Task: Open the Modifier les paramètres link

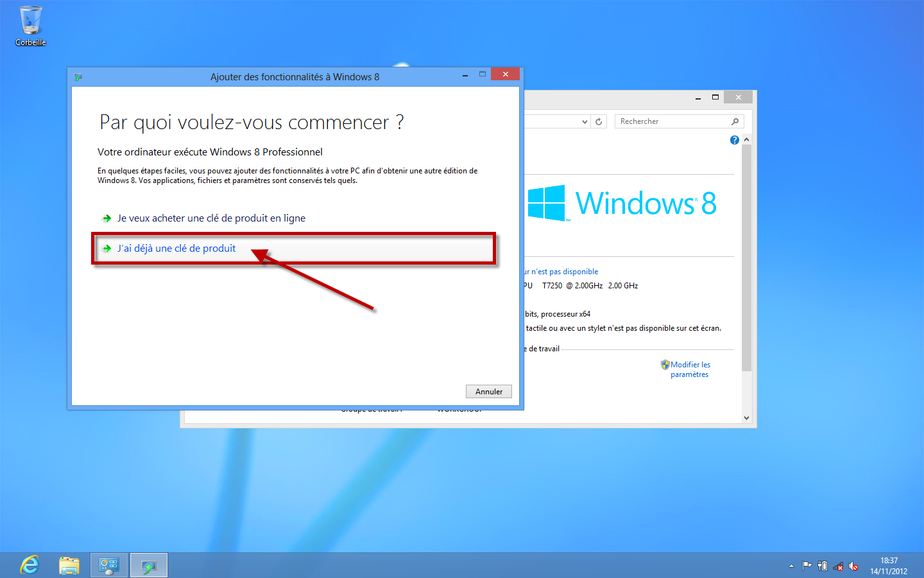Action: click(x=690, y=369)
